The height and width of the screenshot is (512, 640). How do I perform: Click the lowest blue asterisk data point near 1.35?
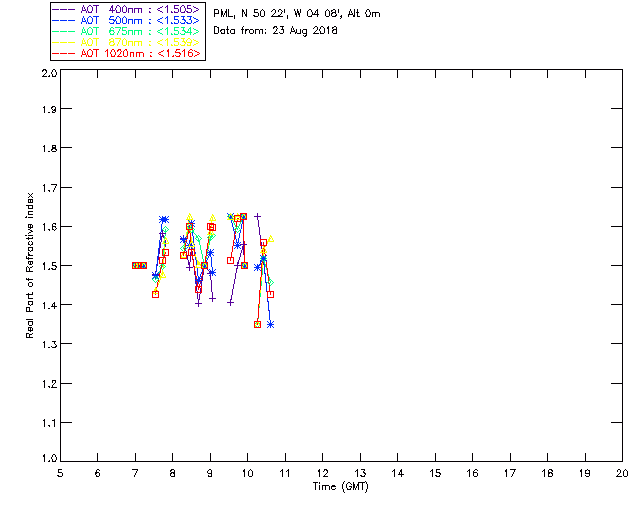[x=270, y=325]
